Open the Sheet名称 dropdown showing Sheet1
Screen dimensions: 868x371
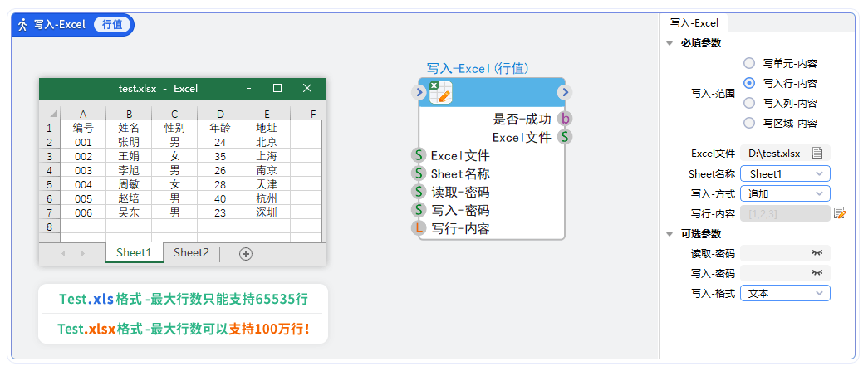785,173
